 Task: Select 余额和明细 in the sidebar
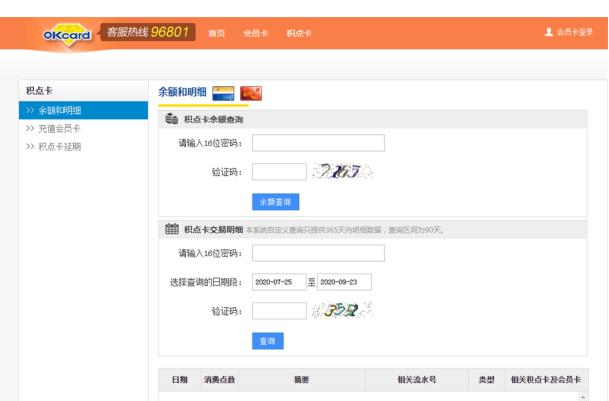coord(60,111)
